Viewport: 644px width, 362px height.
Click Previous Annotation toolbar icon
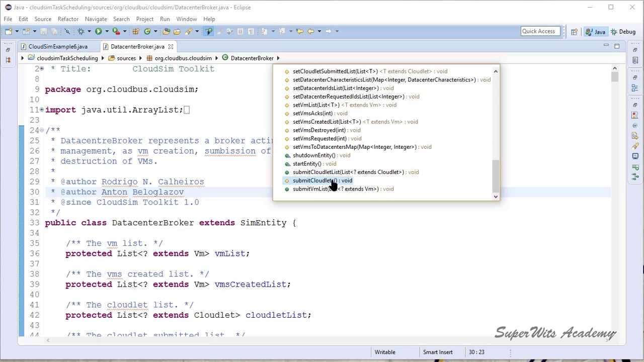(x=281, y=31)
